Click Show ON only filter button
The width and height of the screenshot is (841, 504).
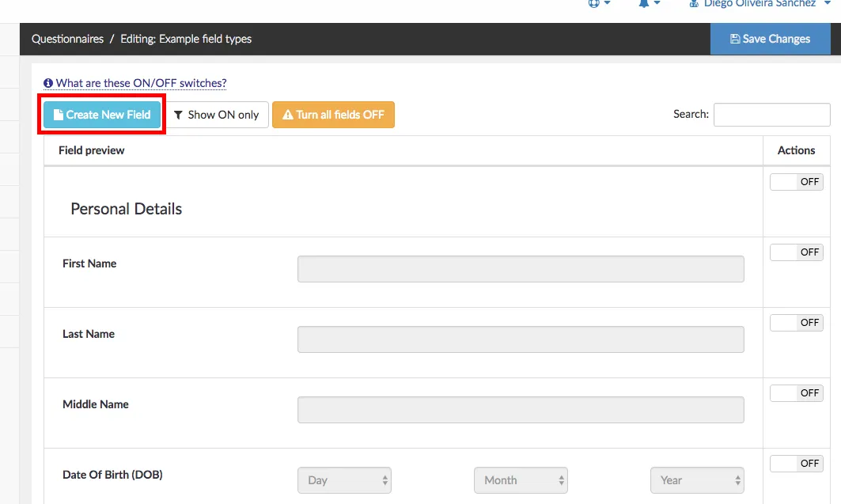click(x=217, y=115)
